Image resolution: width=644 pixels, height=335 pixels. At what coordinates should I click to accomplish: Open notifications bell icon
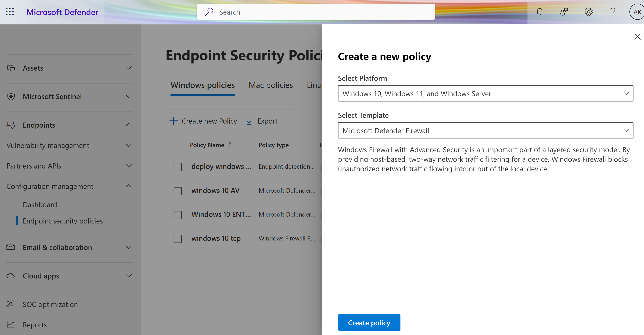pos(540,12)
